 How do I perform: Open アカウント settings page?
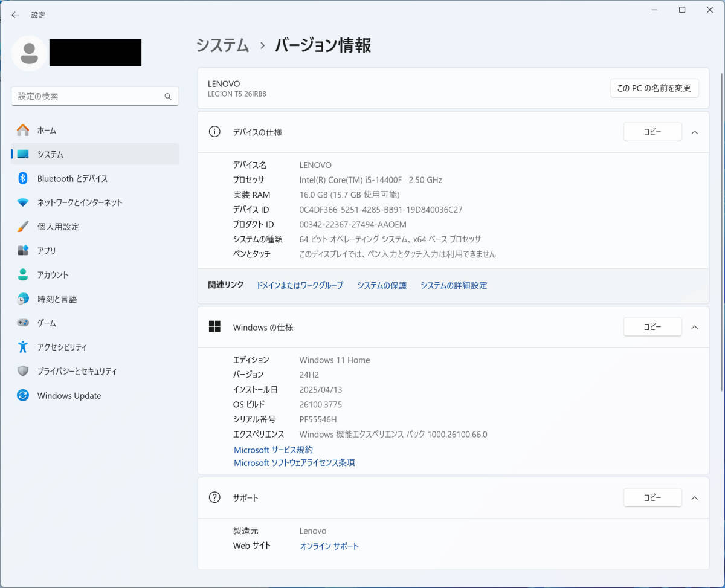coord(95,274)
